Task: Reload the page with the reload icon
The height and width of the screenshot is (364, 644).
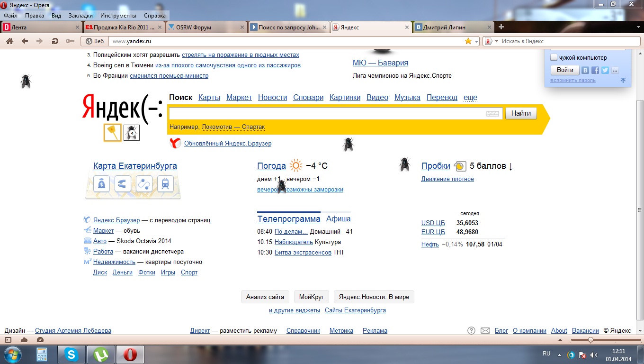Action: [x=55, y=41]
